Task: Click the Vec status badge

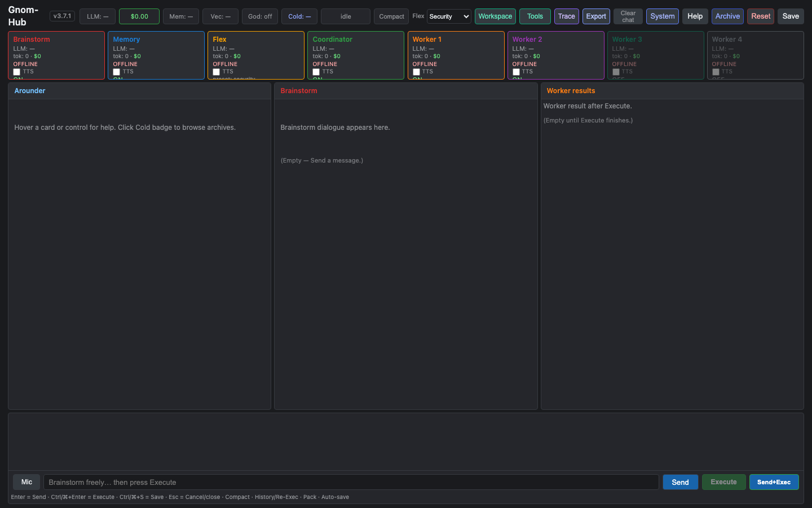Action: click(220, 16)
